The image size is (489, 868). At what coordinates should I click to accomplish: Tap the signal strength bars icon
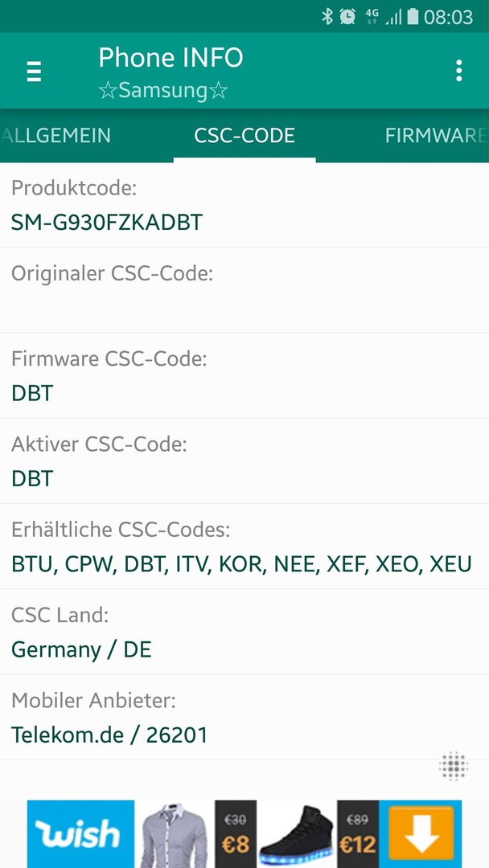pyautogui.click(x=394, y=17)
